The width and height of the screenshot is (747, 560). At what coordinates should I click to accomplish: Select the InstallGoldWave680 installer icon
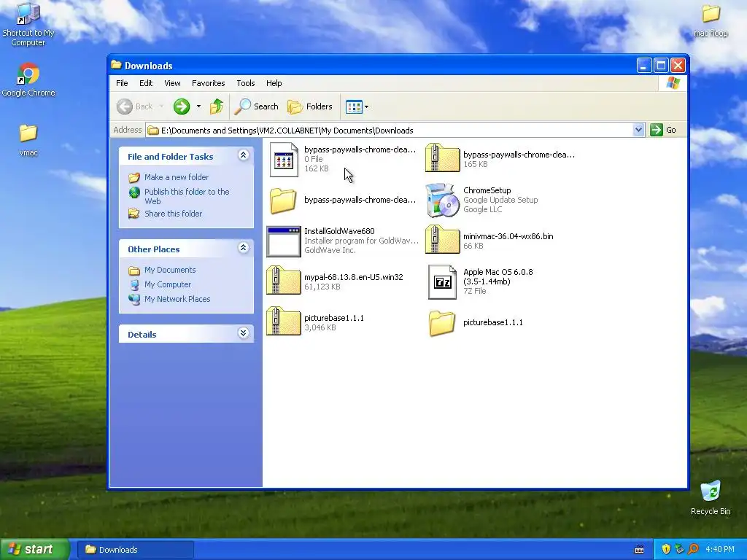pyautogui.click(x=284, y=241)
